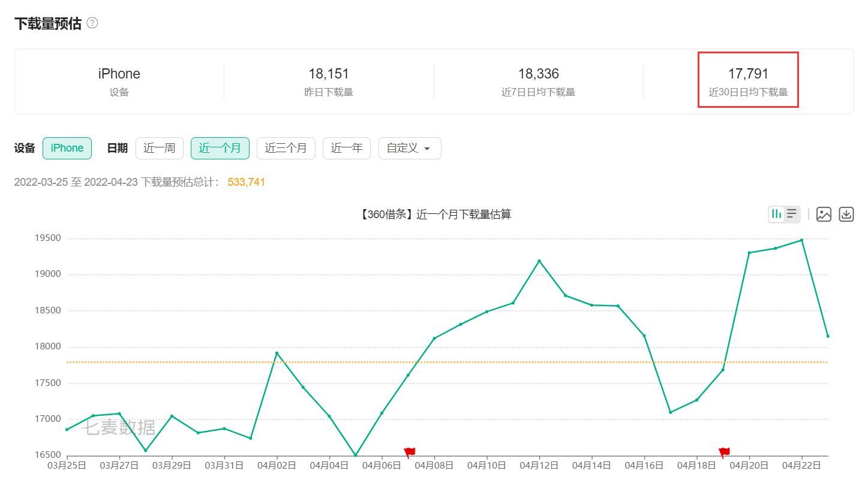Select the iPhone device filter
Screen dimensions: 868x477
[67, 148]
